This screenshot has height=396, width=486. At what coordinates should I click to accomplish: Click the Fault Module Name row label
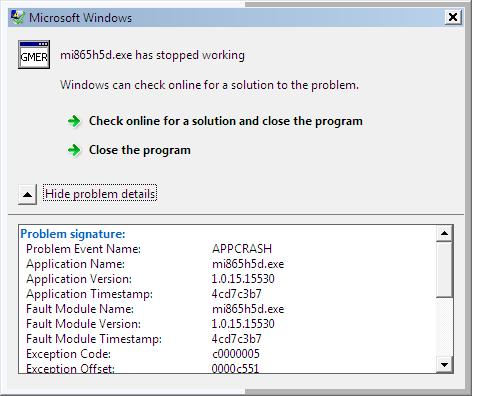(x=80, y=309)
